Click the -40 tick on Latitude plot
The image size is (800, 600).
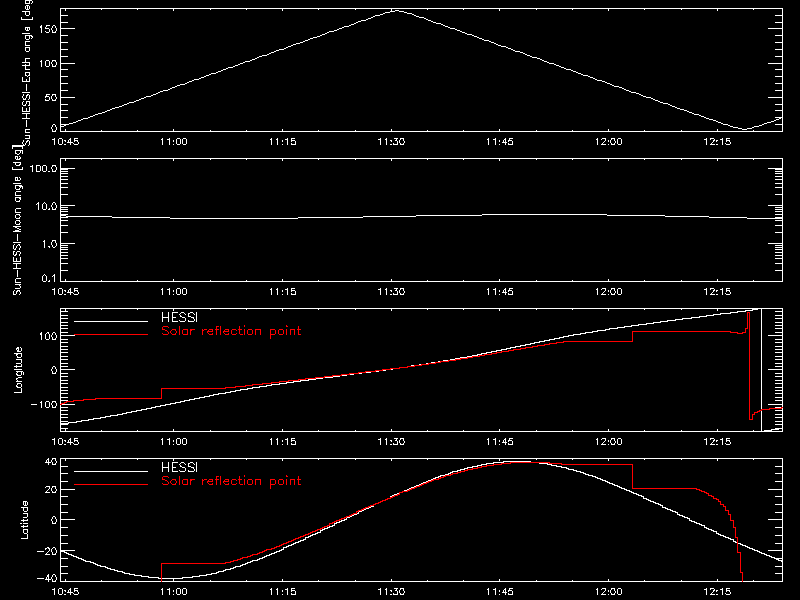coord(47,579)
